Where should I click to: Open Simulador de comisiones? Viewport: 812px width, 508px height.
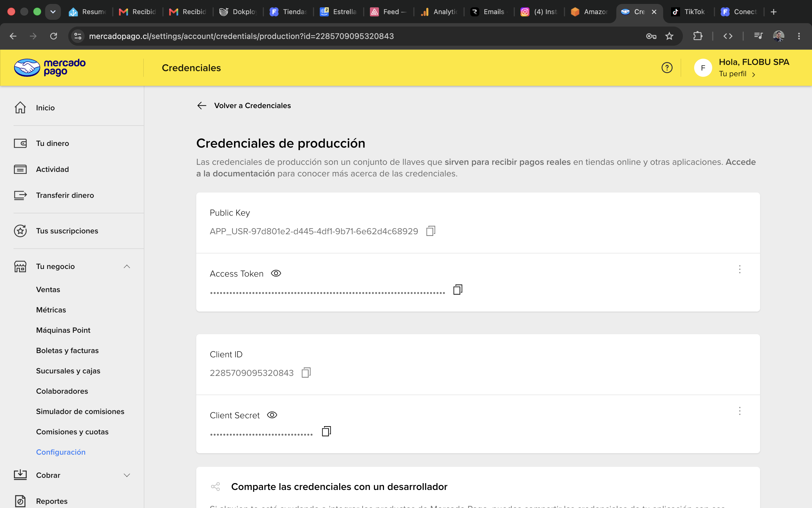tap(80, 411)
